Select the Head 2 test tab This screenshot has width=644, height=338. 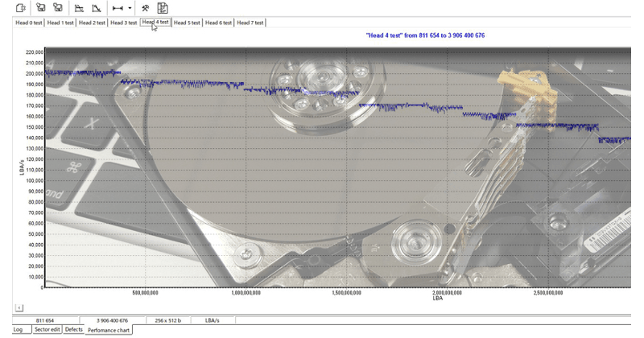pos(92,23)
